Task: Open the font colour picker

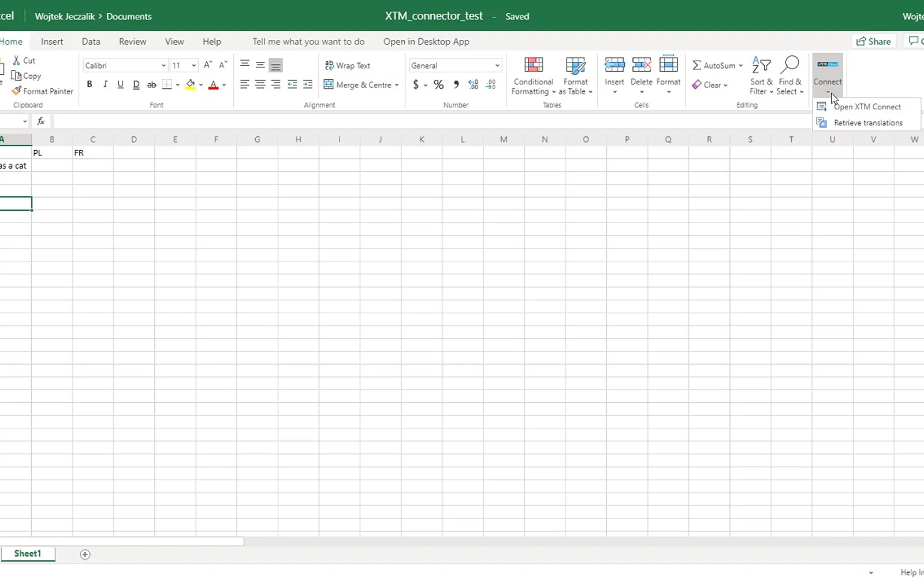Action: click(x=224, y=85)
